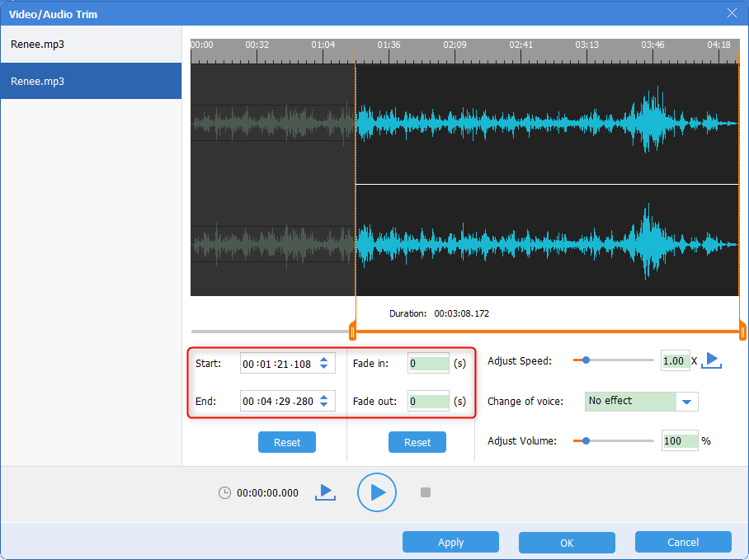Click the large circular Play button
749x560 pixels.
click(376, 492)
